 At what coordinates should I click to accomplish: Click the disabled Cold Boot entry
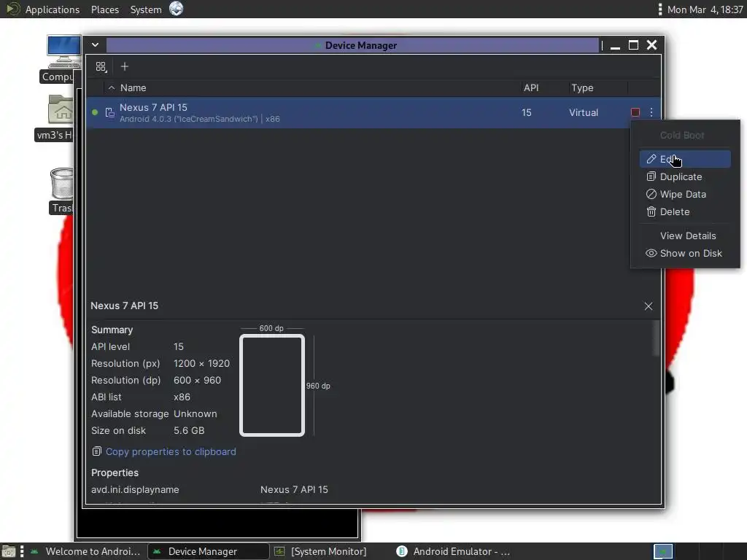pyautogui.click(x=684, y=135)
